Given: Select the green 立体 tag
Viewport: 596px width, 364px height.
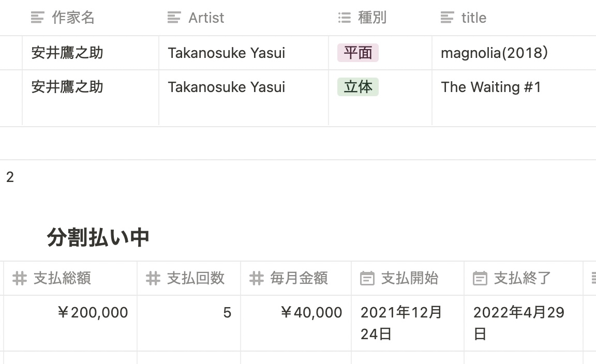Looking at the screenshot, I should point(357,87).
